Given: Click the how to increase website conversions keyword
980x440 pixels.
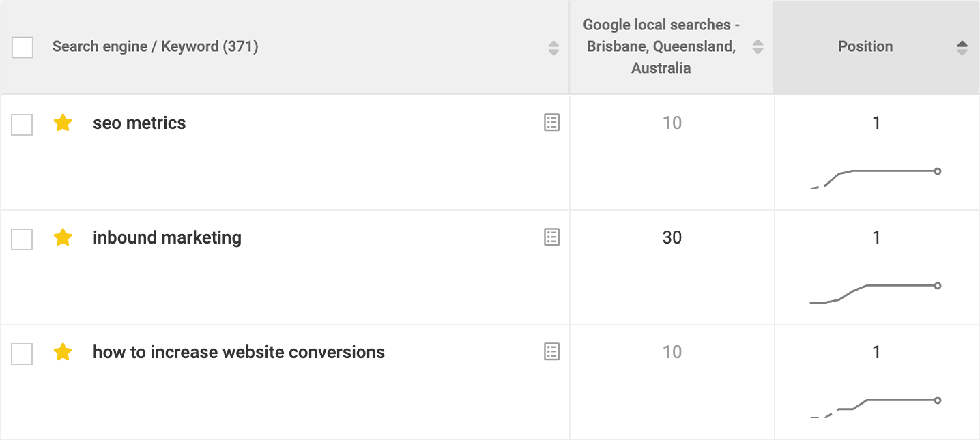Looking at the screenshot, I should click(239, 352).
